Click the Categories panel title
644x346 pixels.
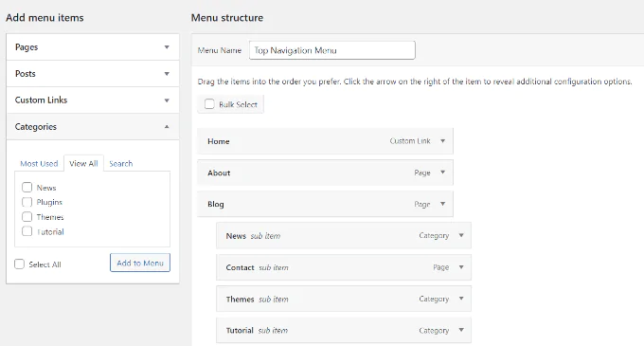(36, 127)
